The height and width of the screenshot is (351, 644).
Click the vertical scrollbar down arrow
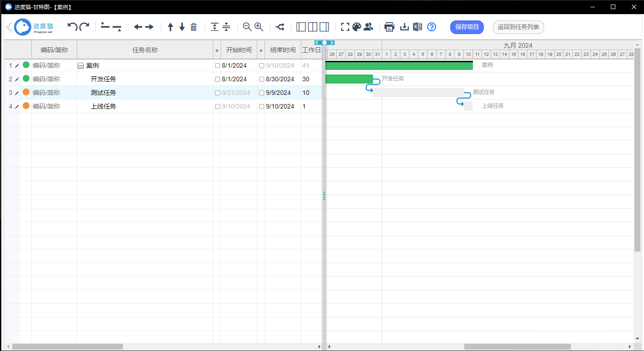click(x=638, y=339)
